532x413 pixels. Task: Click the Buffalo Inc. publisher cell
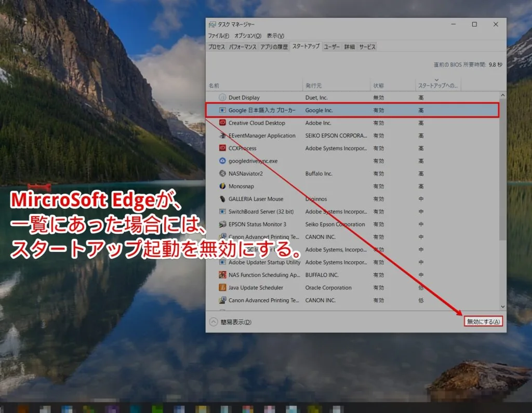coord(318,174)
